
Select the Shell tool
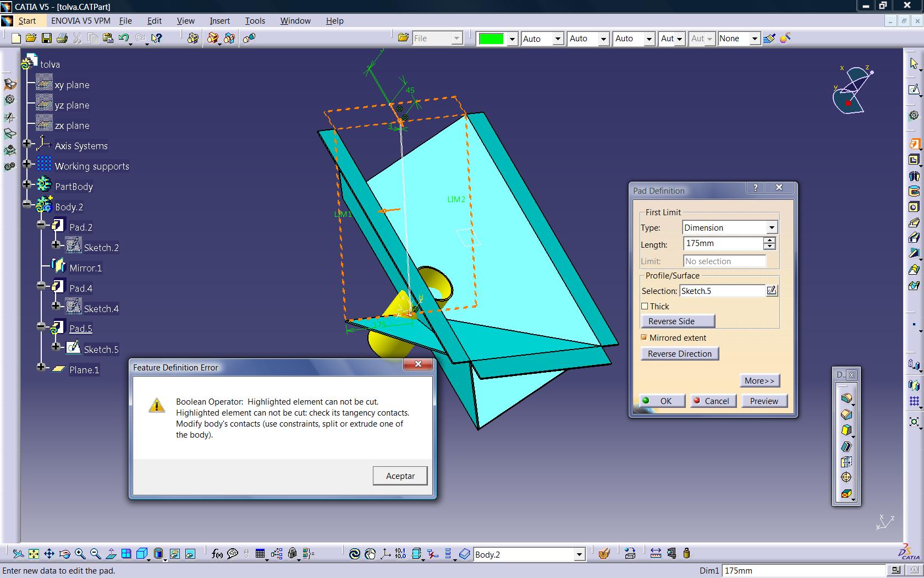click(846, 446)
